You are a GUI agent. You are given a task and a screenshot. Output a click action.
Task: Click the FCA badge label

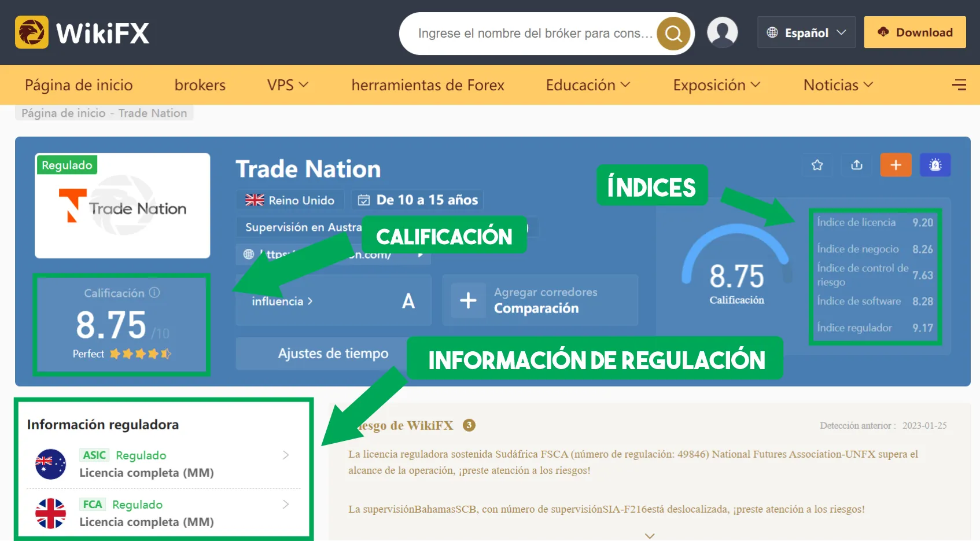(93, 505)
